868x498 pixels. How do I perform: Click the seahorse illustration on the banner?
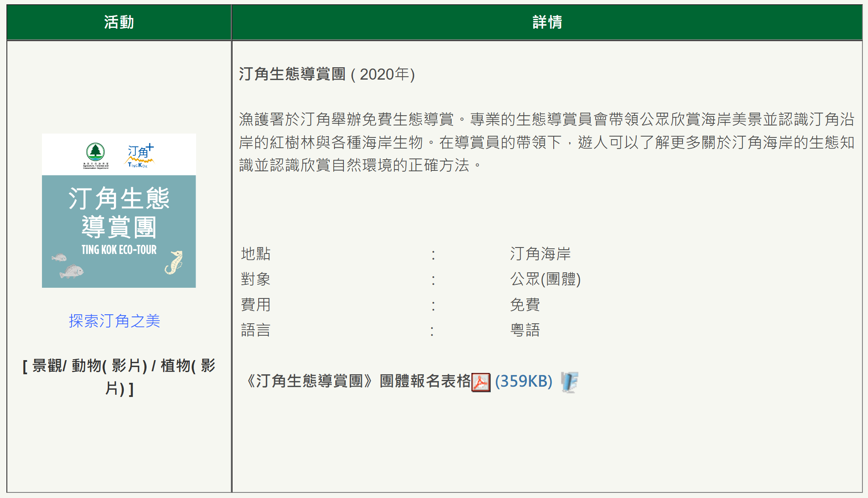click(174, 262)
